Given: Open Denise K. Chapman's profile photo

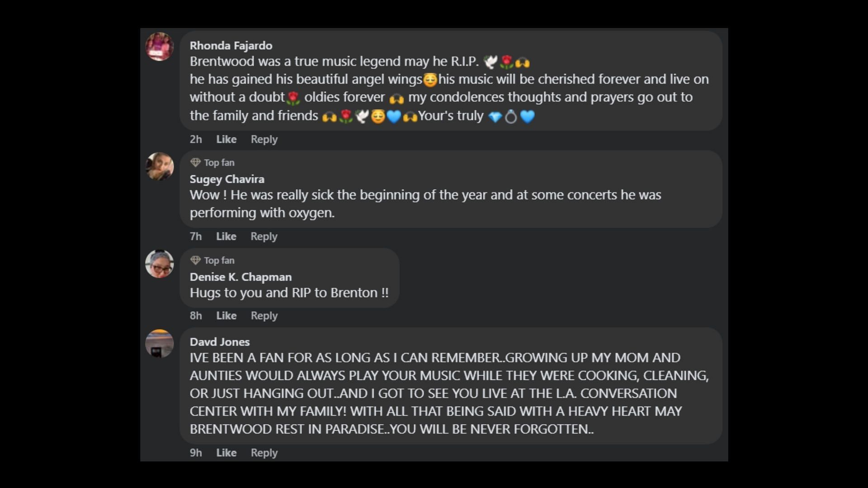Looking at the screenshot, I should (159, 264).
